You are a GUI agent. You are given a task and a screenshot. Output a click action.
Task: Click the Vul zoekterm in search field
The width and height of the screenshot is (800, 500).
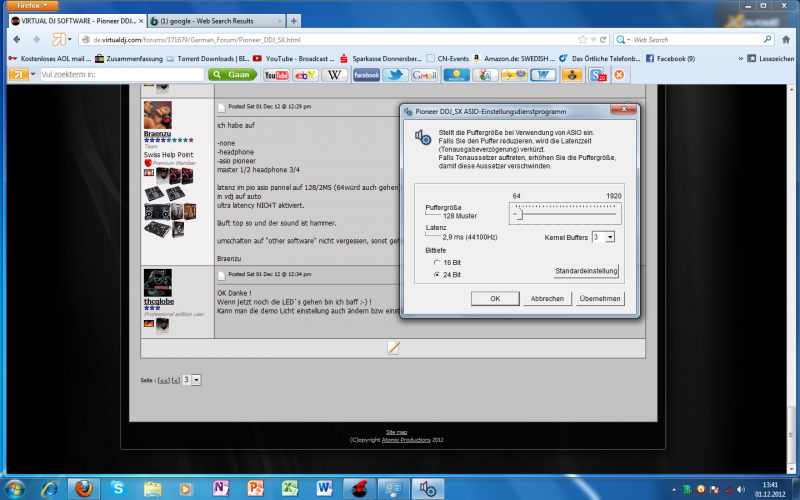(120, 75)
